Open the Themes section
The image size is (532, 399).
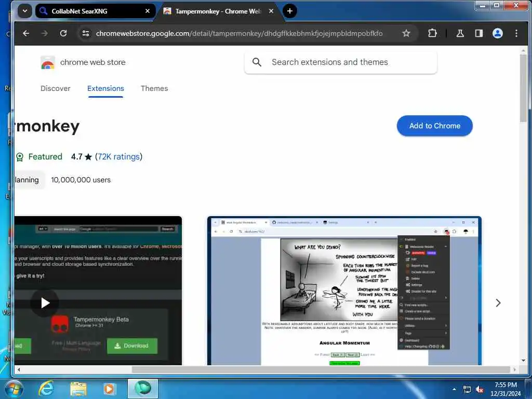pos(154,88)
